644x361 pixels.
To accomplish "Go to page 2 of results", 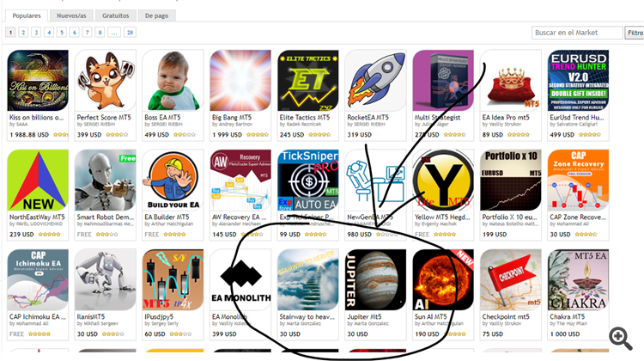I will tap(23, 33).
